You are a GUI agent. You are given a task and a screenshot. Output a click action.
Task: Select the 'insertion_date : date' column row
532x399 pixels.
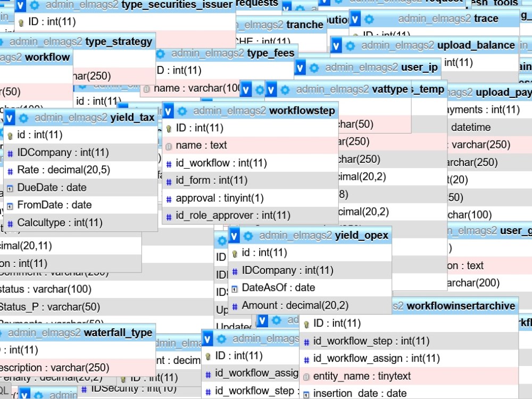(409, 392)
